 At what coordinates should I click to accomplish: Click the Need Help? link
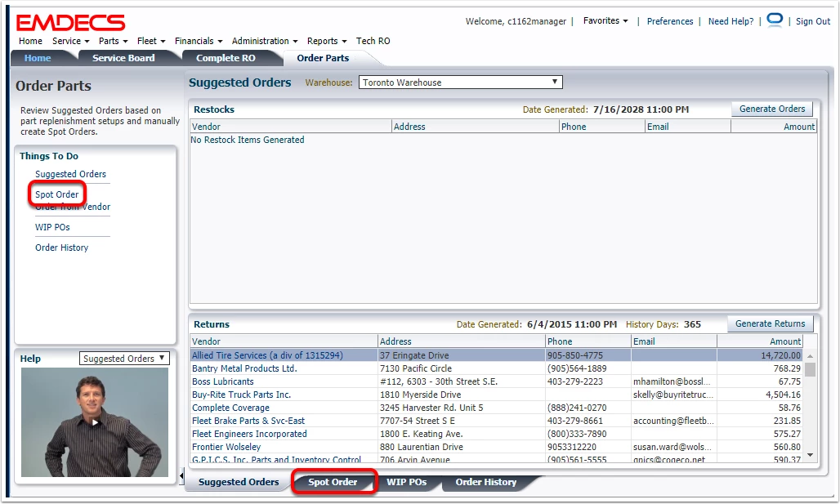tap(731, 21)
